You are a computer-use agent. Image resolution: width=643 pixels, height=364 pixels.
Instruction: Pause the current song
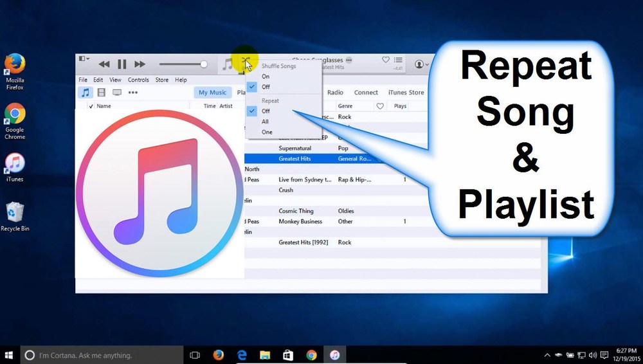click(122, 64)
